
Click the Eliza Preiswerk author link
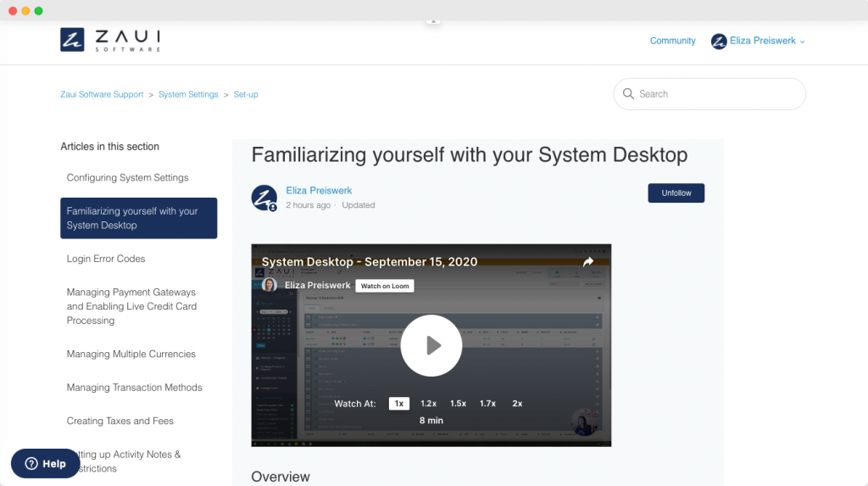click(x=319, y=190)
